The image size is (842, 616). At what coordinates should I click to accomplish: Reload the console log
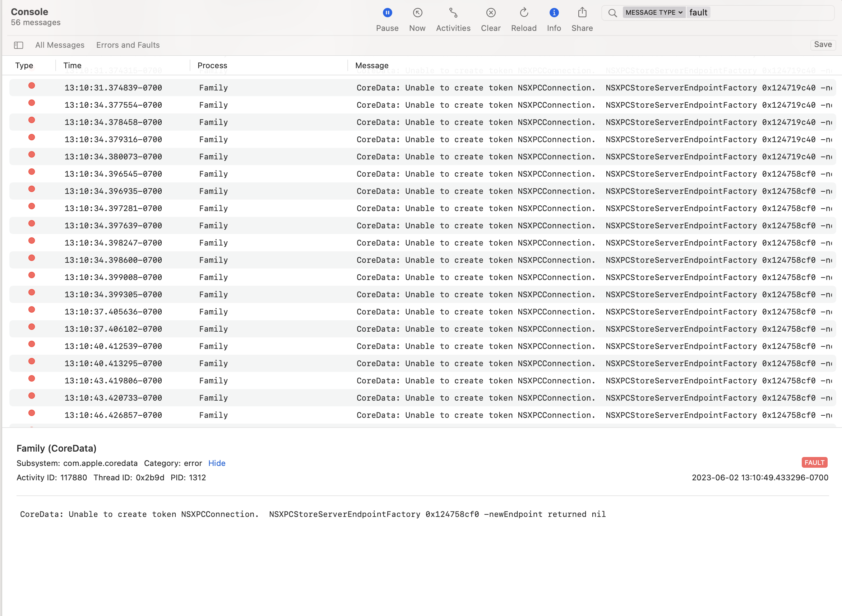click(523, 13)
